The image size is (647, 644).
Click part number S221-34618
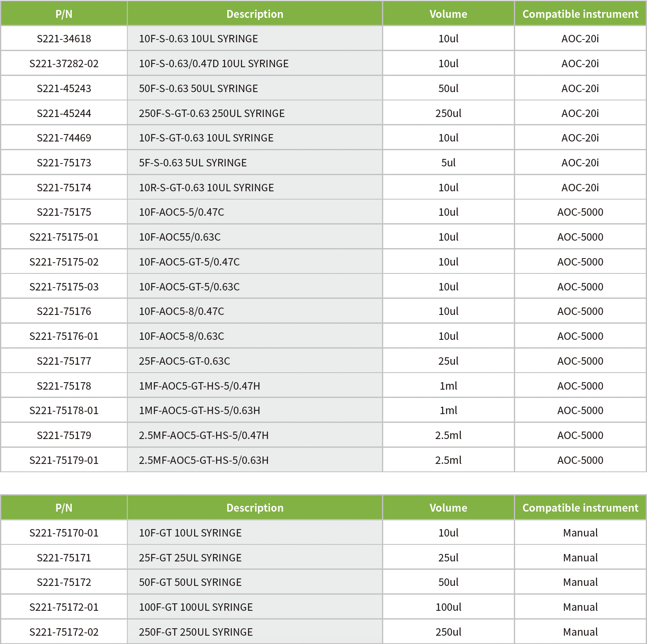[x=64, y=39]
